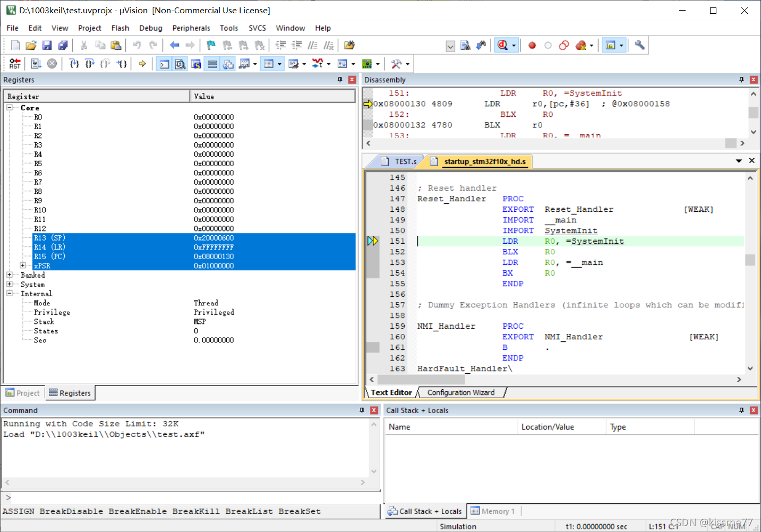Open a file with the Open folder icon
The image size is (761, 532).
coord(31,46)
